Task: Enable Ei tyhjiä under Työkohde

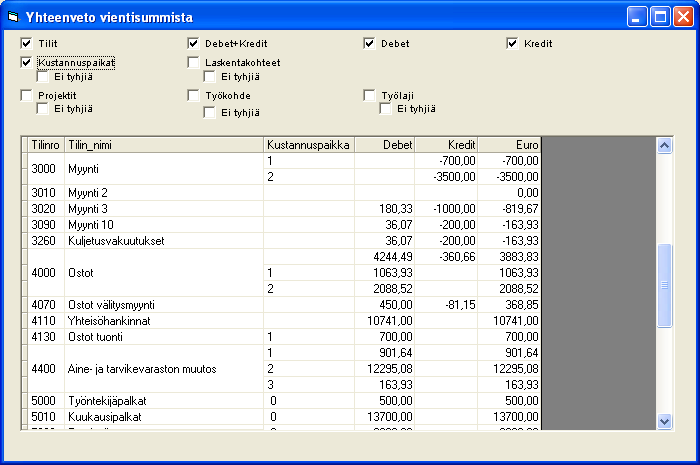Action: click(209, 112)
